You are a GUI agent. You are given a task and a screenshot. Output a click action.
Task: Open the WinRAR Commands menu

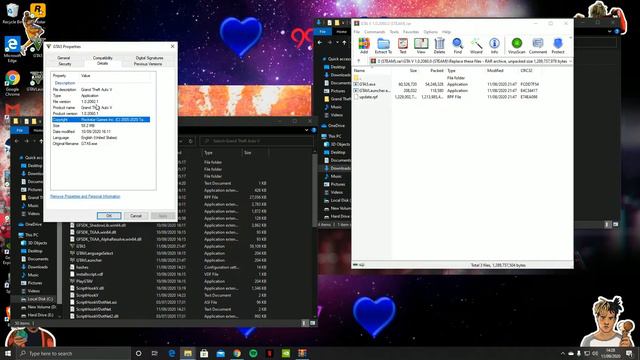[x=374, y=32]
